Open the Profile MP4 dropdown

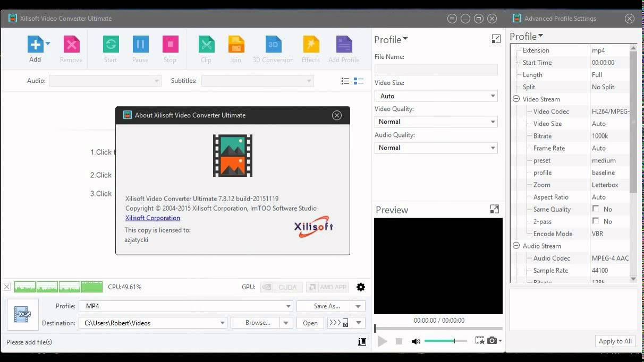click(186, 306)
